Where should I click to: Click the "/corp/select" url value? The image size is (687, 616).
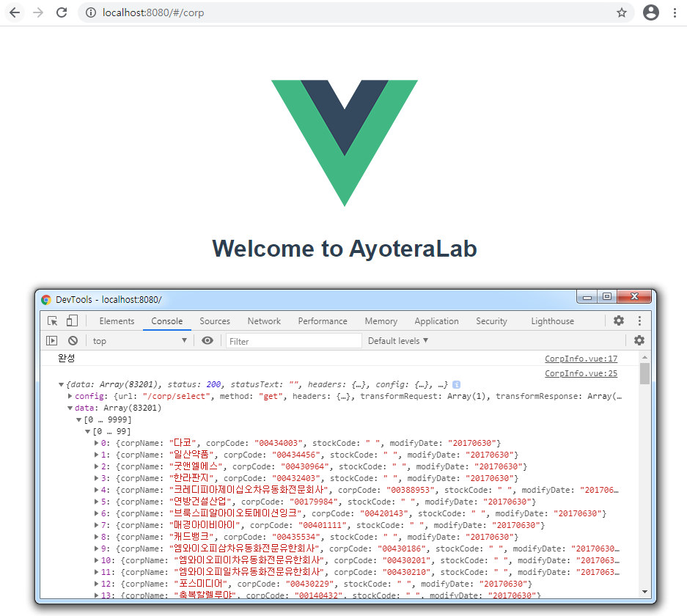click(x=176, y=396)
